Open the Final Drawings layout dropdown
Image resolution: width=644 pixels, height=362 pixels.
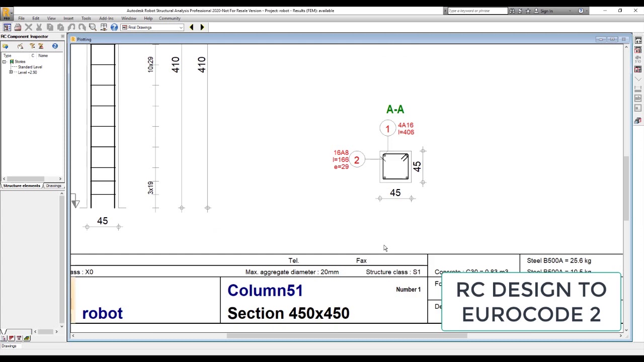click(x=152, y=27)
